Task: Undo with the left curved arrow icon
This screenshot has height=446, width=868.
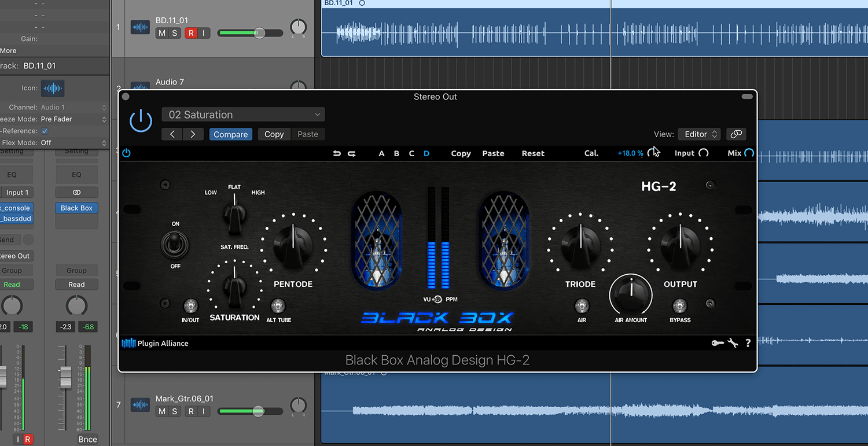Action: (337, 153)
